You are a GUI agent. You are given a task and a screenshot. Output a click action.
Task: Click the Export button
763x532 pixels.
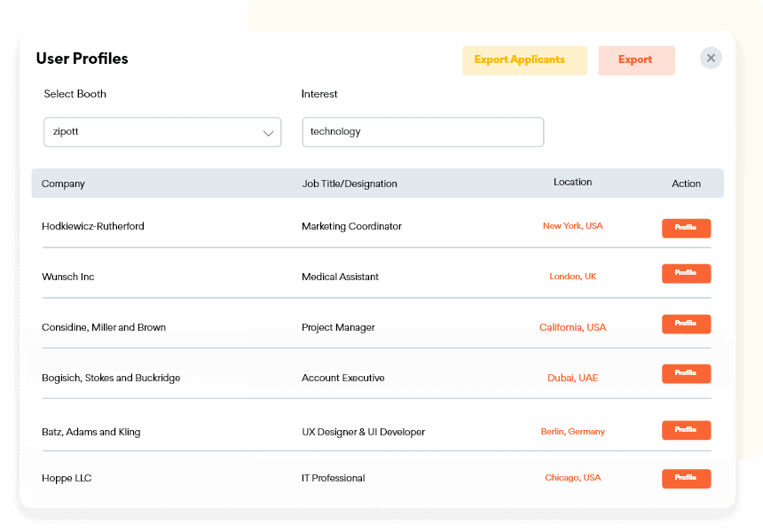point(636,59)
